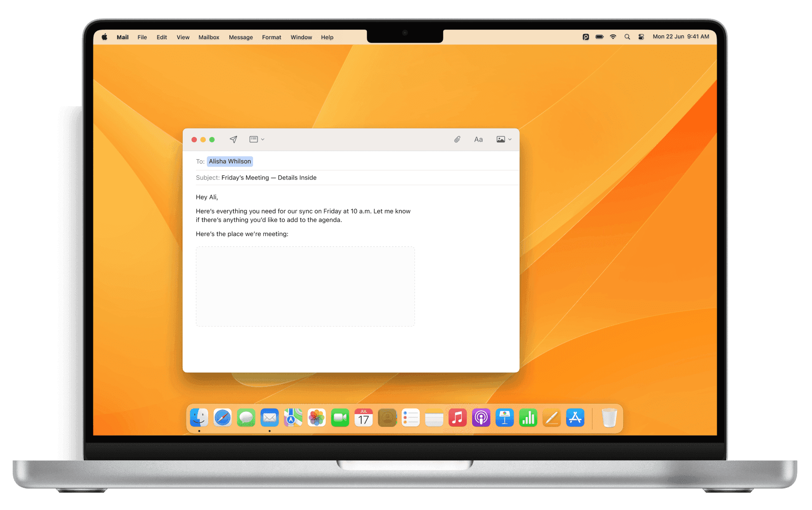Viewport: 812px width, 510px height.
Task: Show format options with the Aa button
Action: (478, 139)
